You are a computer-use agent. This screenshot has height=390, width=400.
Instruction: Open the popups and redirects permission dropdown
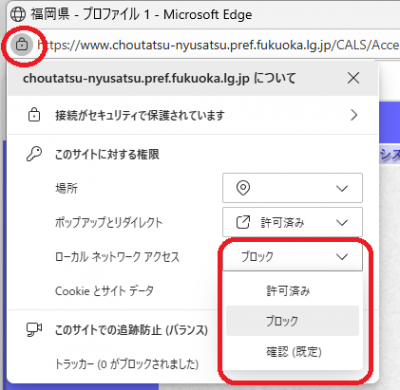click(292, 222)
